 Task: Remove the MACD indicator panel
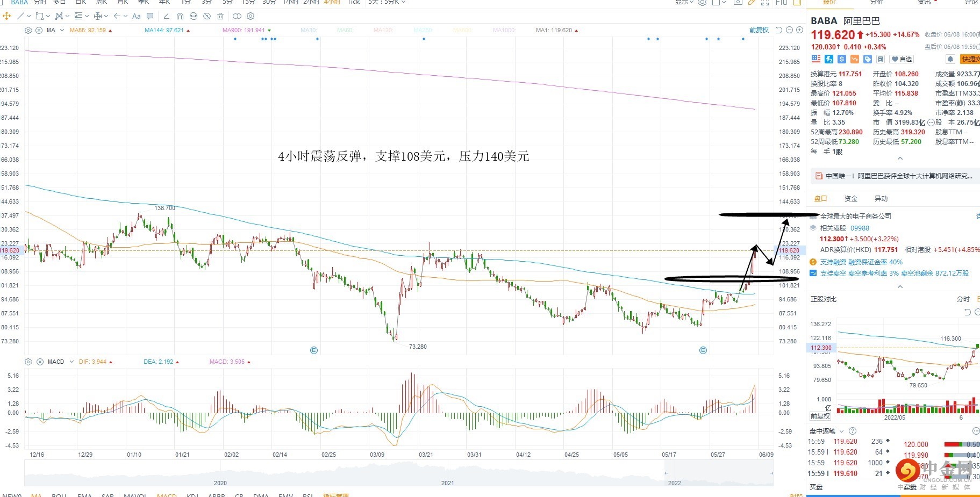pos(40,362)
